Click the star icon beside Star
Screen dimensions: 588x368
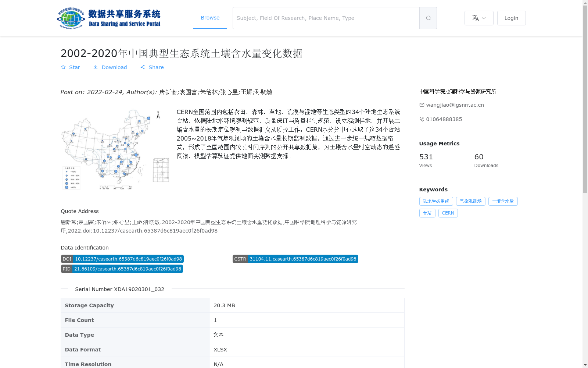click(63, 67)
